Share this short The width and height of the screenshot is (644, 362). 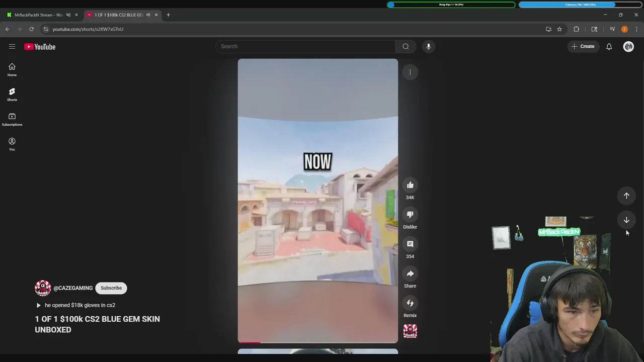click(410, 274)
